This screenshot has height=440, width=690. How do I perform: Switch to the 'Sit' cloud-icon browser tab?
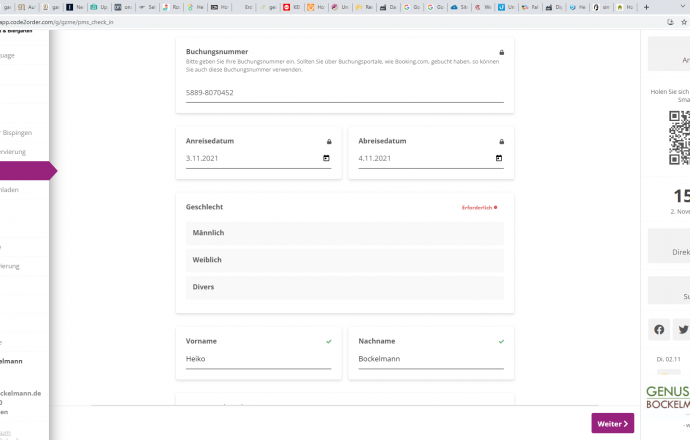click(x=459, y=7)
